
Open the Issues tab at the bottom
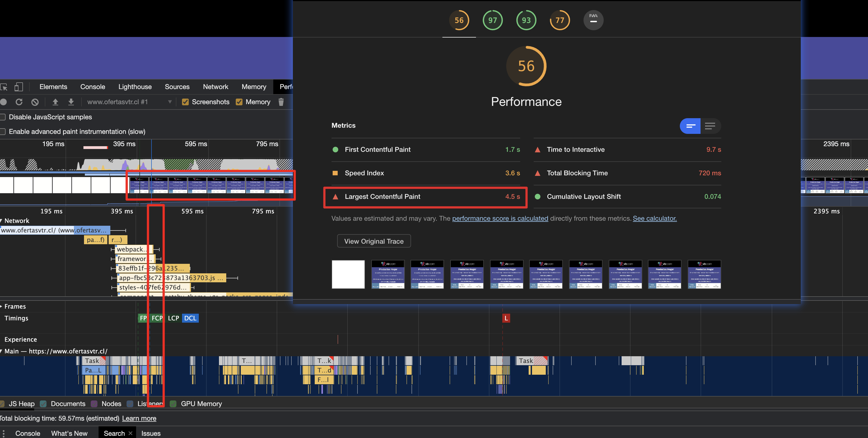[x=151, y=433]
